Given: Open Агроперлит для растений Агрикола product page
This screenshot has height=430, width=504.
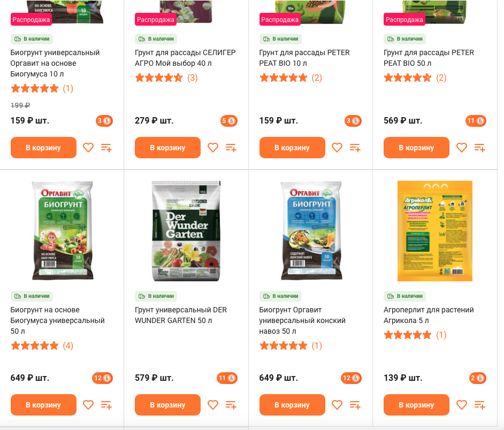Looking at the screenshot, I should coord(429,315).
